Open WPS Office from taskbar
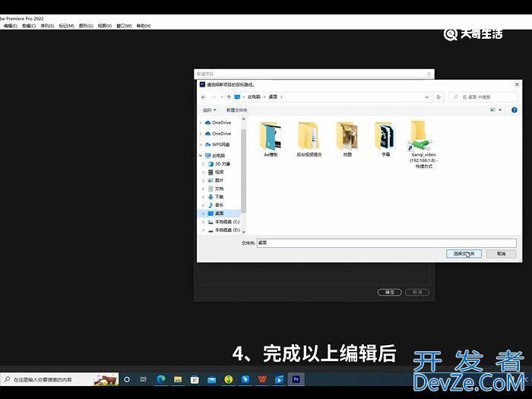532x399 pixels. [x=262, y=379]
